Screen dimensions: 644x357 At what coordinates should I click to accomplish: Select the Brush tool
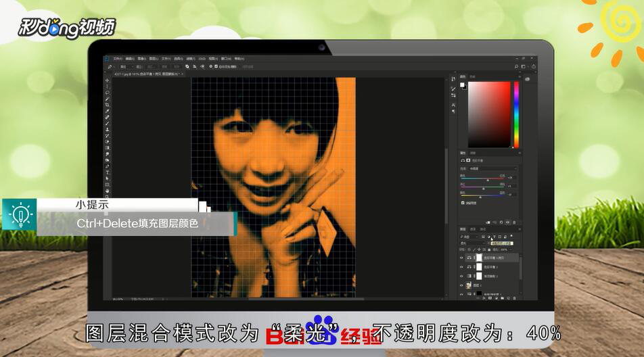pos(107,124)
